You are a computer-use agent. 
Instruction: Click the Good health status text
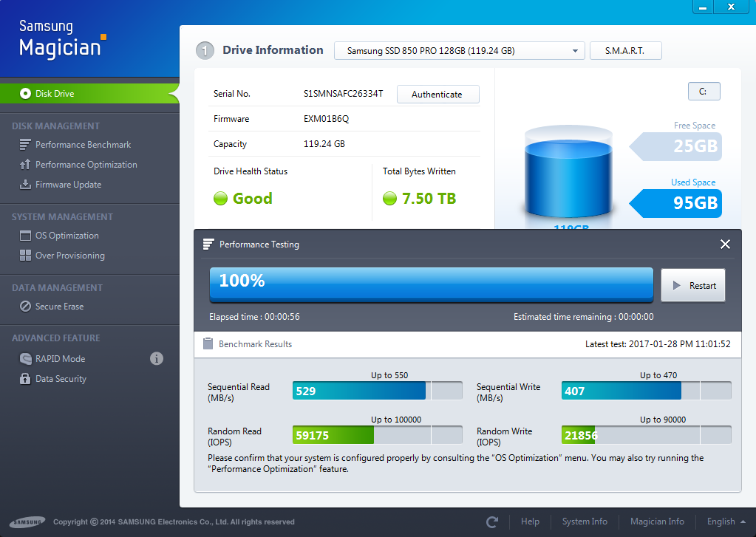(x=253, y=199)
